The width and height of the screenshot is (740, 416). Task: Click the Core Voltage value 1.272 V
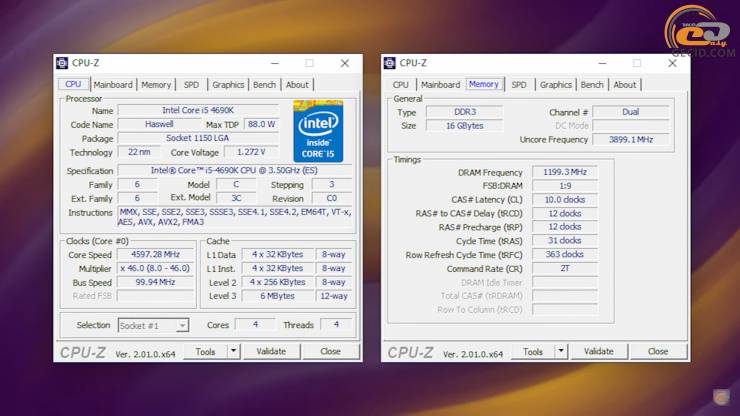click(251, 152)
